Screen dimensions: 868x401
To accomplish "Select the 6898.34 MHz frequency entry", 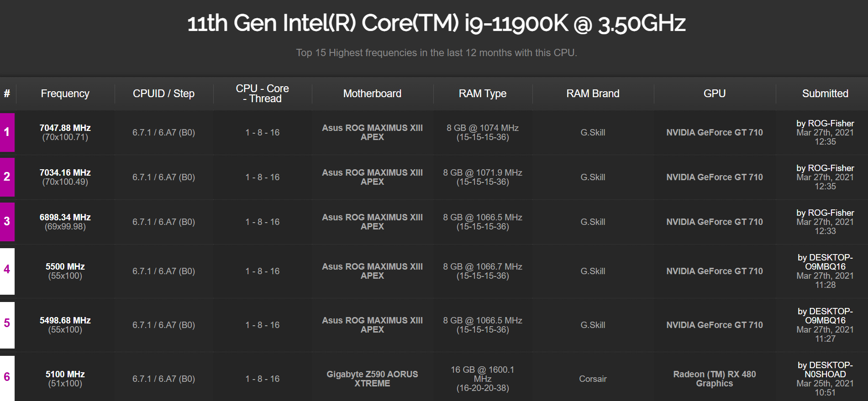I will (x=65, y=218).
